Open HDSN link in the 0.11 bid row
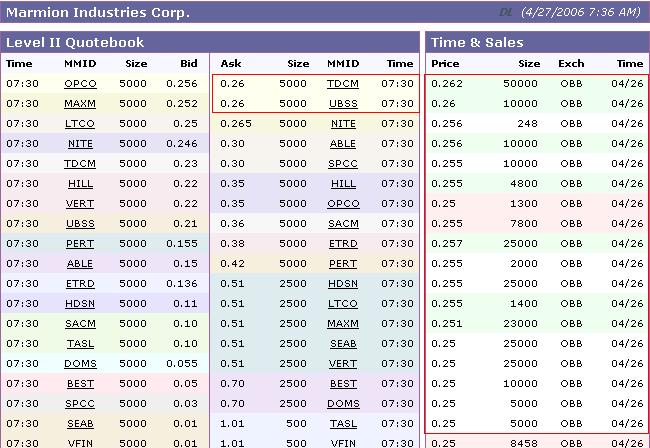This screenshot has height=448, width=650. (80, 304)
